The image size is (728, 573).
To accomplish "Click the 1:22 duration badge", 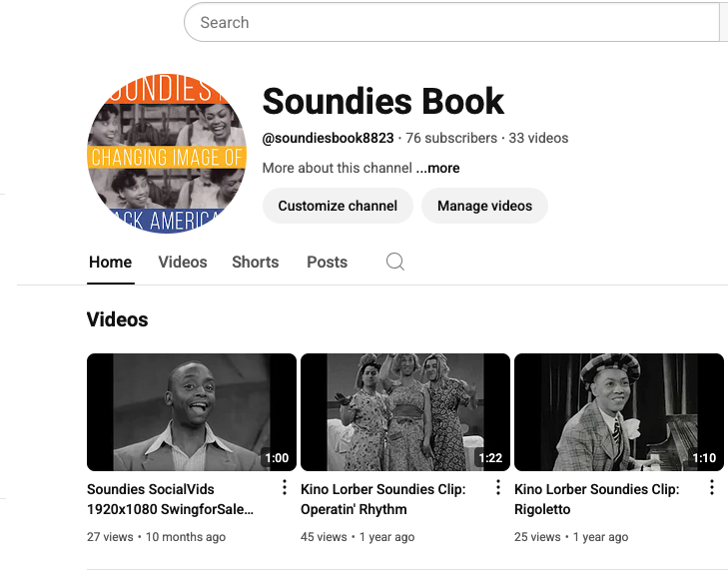I will point(490,458).
